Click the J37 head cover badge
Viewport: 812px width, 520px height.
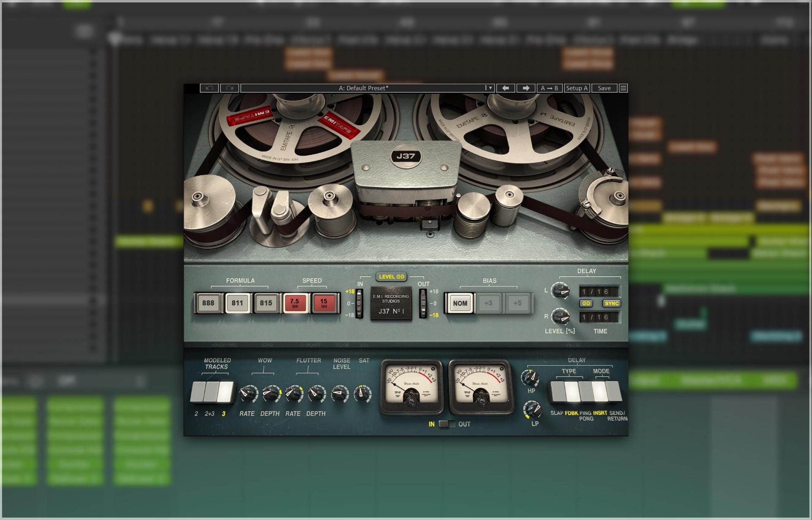(406, 156)
